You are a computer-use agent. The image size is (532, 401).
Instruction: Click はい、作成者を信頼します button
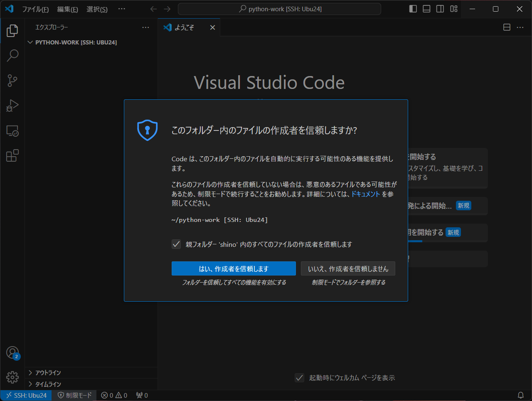[234, 269]
